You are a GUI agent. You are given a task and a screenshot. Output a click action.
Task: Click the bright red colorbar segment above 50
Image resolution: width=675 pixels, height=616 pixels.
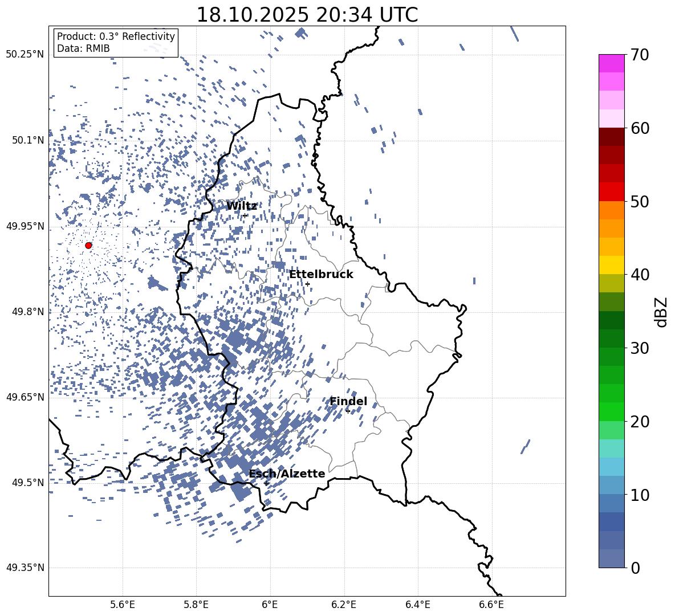612,192
